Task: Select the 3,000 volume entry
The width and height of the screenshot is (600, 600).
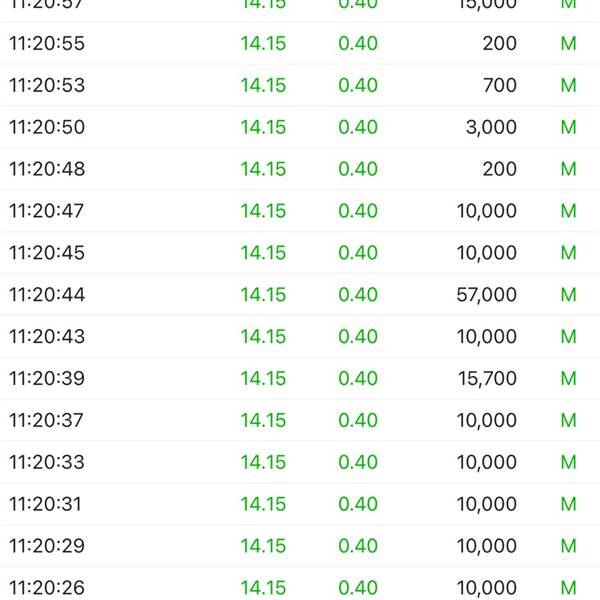Action: 491,127
